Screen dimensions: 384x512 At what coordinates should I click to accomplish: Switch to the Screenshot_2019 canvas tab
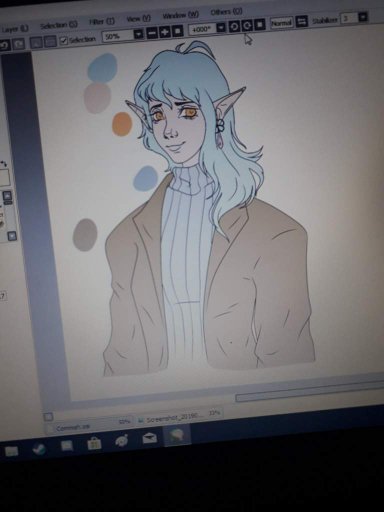[171, 418]
